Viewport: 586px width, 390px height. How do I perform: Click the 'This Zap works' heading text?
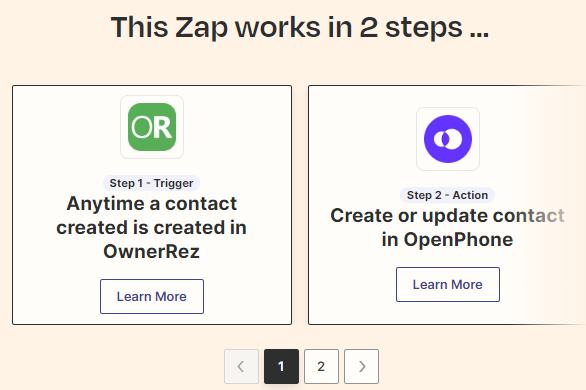[216, 28]
